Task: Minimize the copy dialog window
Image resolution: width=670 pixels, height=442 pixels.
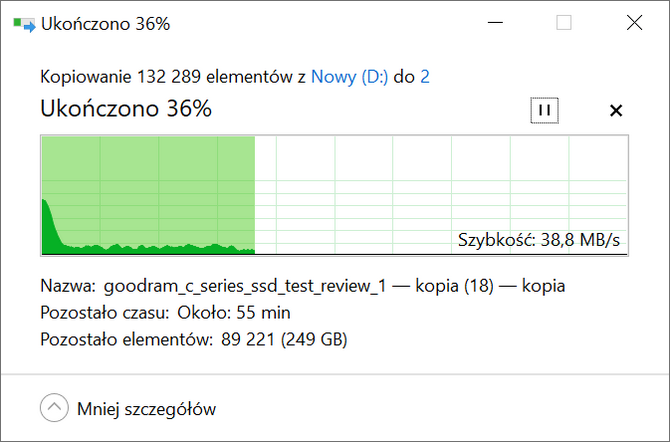Action: pyautogui.click(x=495, y=23)
